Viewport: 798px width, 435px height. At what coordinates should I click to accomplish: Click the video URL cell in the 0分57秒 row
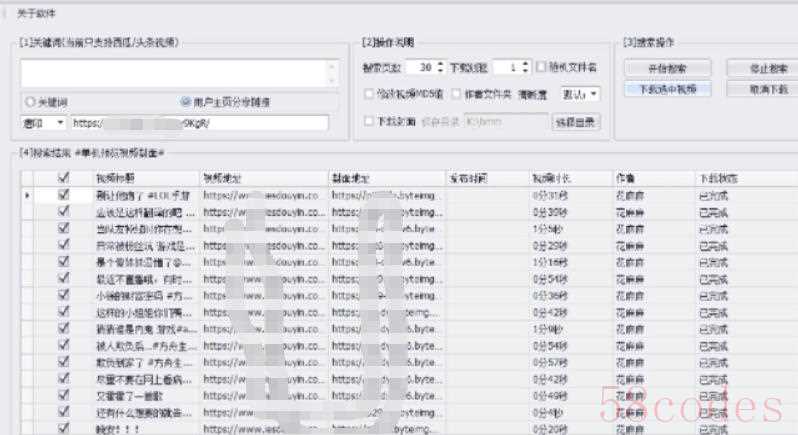pyautogui.click(x=263, y=362)
